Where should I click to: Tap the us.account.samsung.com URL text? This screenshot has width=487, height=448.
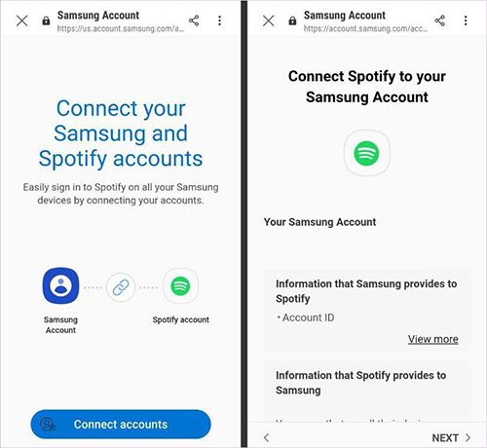[x=121, y=29]
